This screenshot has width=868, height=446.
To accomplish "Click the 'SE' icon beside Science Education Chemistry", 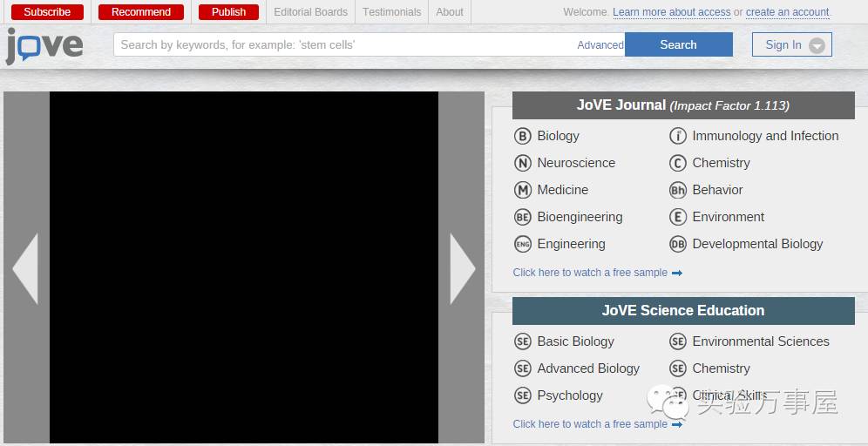I will click(x=678, y=368).
